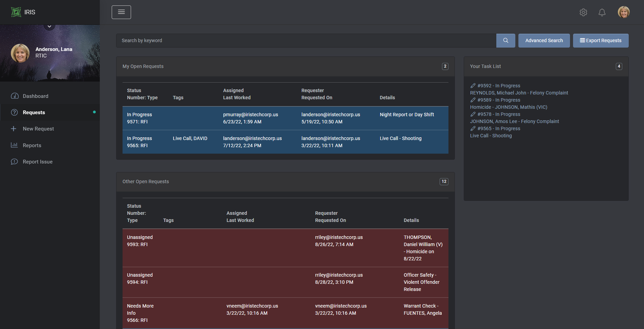Click the search magnifier icon
Viewport: 644px width, 329px height.
tap(505, 40)
